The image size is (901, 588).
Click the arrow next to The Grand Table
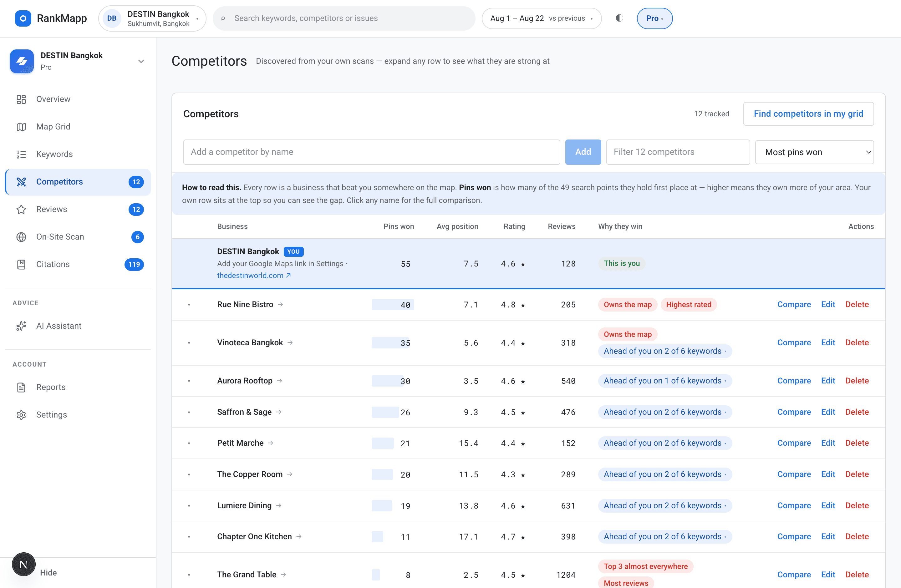283,575
